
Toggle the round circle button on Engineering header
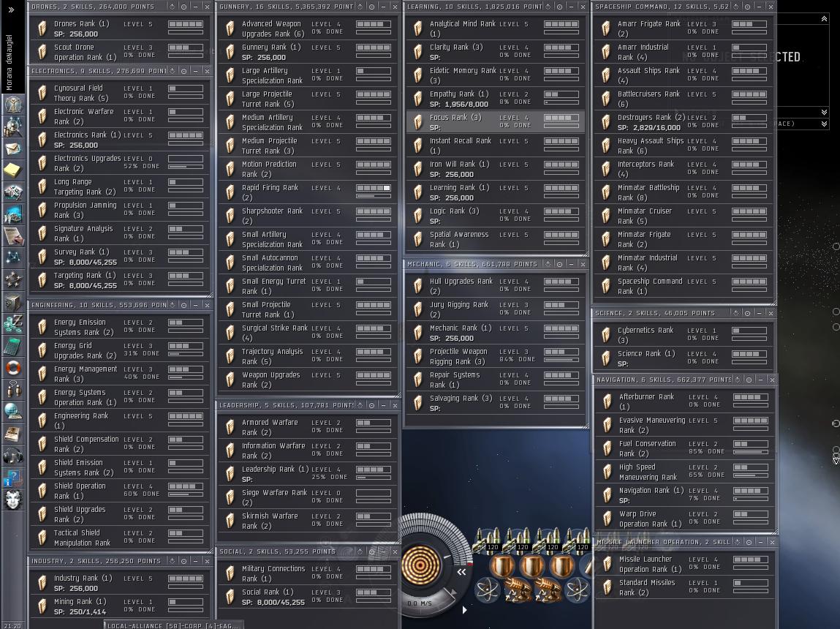(183, 305)
